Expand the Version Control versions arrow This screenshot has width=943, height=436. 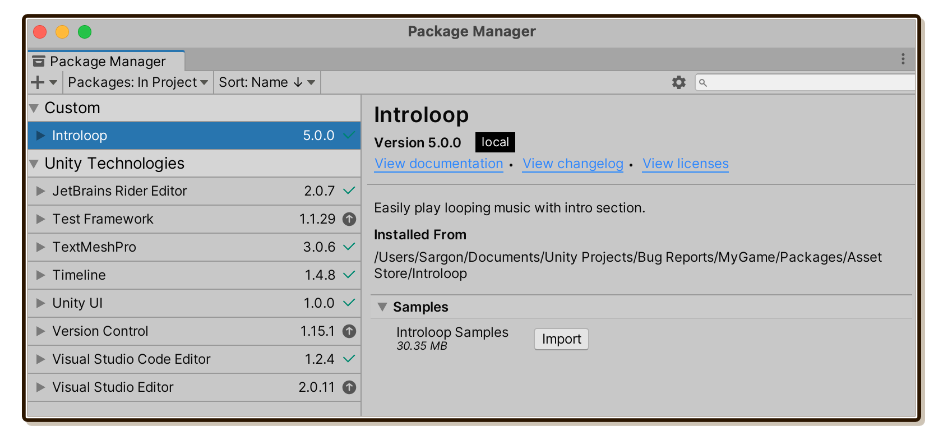[40, 331]
